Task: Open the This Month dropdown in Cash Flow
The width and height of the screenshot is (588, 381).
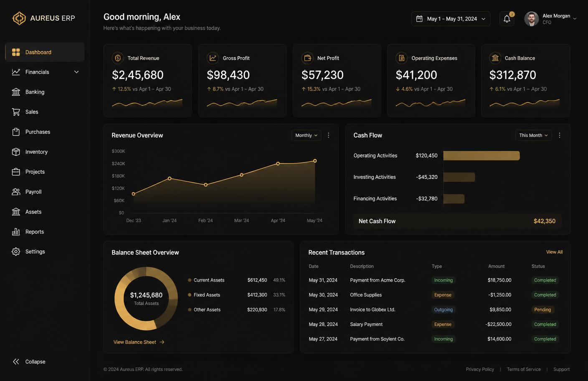Action: tap(533, 135)
